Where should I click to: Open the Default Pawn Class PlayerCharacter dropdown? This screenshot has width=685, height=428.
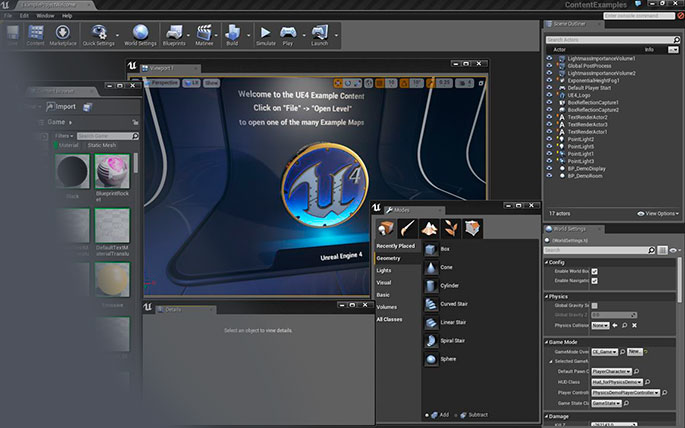pyautogui.click(x=612, y=372)
